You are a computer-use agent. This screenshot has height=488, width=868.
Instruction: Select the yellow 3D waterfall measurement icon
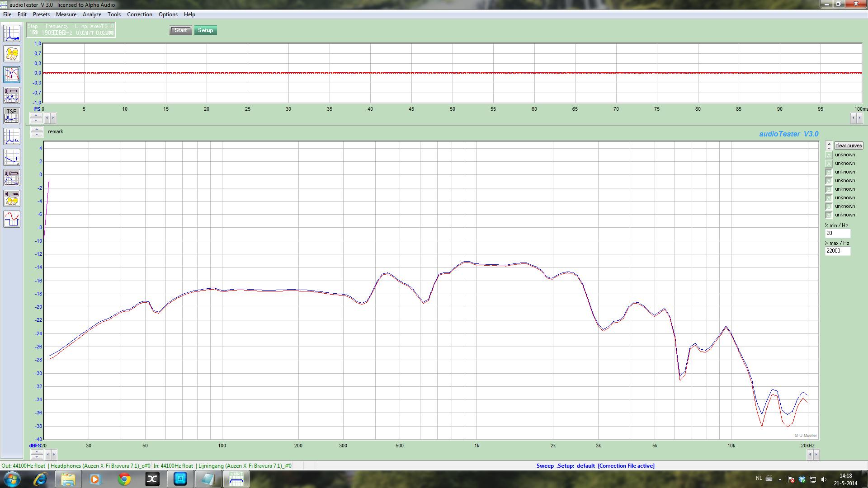tap(12, 54)
